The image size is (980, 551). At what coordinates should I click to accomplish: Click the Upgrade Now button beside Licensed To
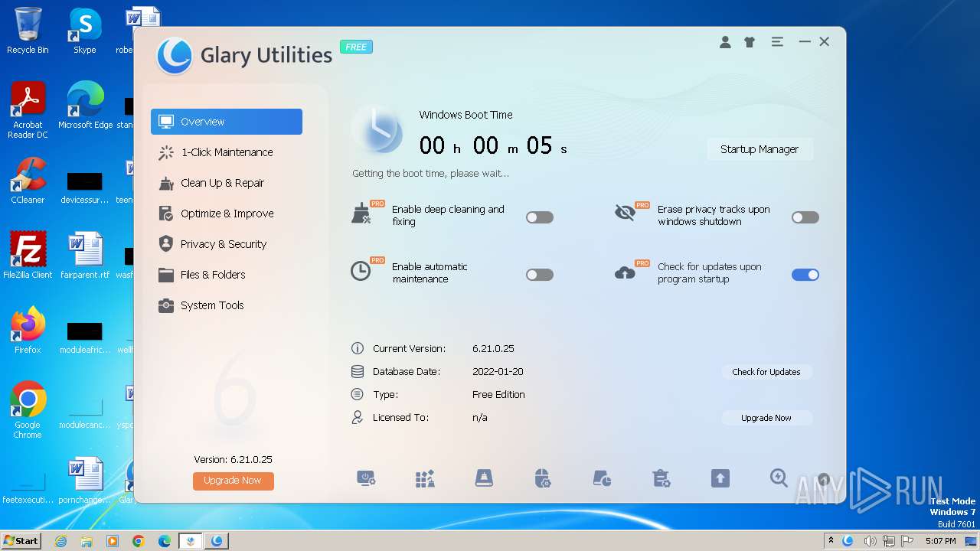coord(766,418)
